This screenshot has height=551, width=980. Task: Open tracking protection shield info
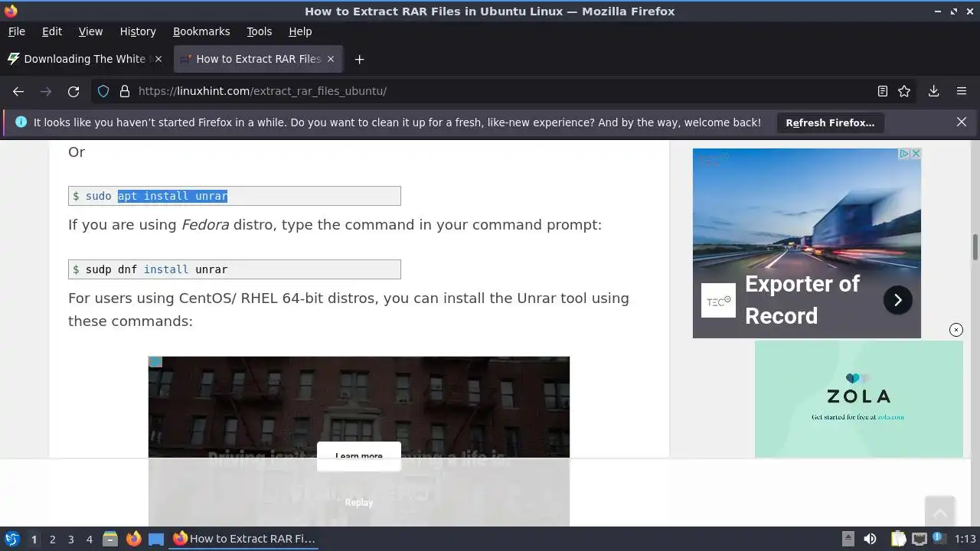[x=104, y=91]
